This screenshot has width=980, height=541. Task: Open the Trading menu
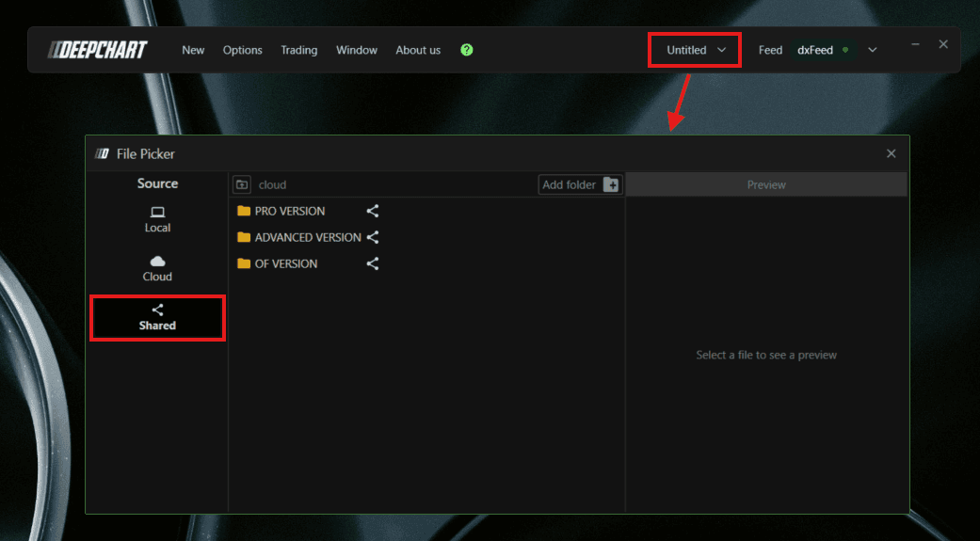pos(298,50)
